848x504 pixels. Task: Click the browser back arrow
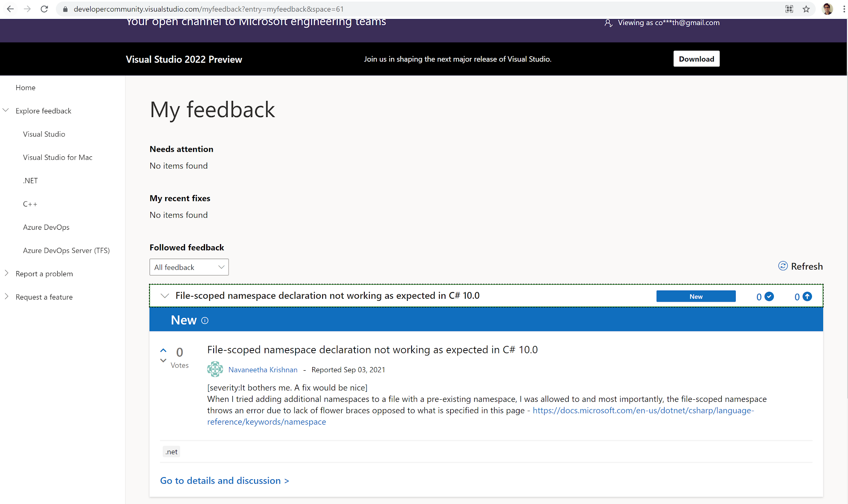(10, 9)
